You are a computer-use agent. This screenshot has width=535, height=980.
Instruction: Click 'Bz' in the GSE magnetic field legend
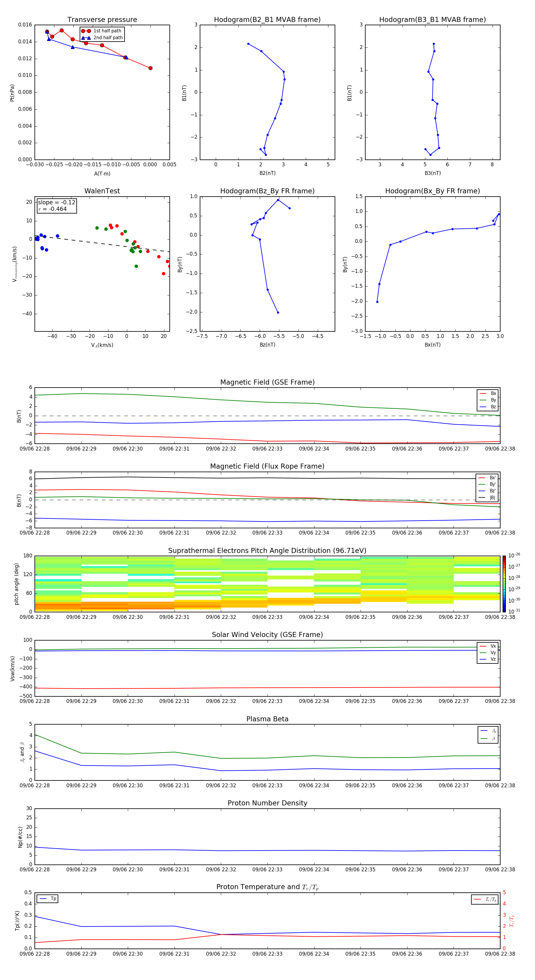pos(488,407)
